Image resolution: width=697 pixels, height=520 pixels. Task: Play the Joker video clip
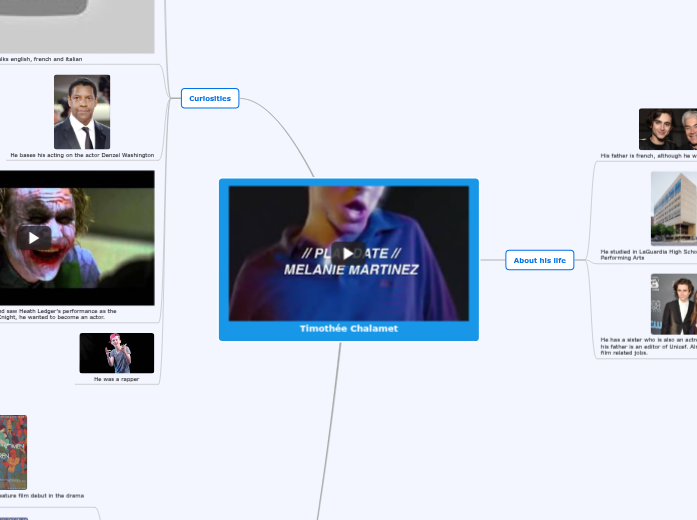pyautogui.click(x=33, y=238)
